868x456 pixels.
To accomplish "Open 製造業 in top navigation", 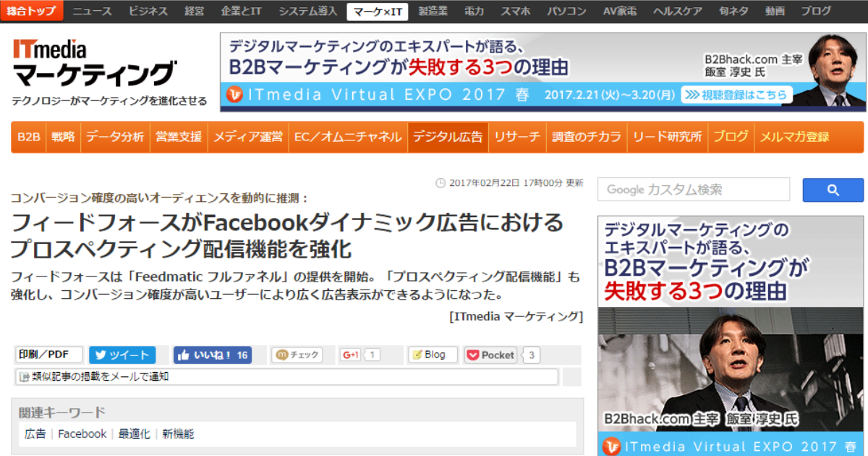I will pyautogui.click(x=433, y=11).
